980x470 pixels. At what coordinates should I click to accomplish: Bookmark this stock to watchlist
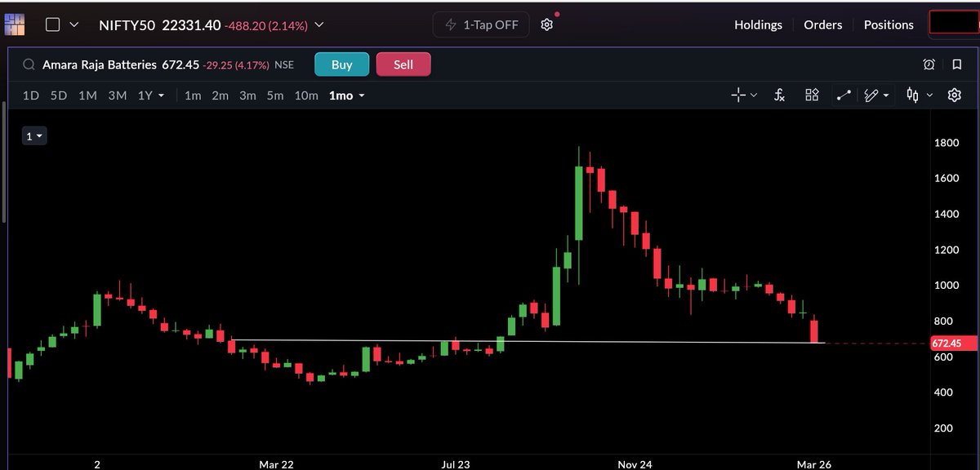click(956, 64)
